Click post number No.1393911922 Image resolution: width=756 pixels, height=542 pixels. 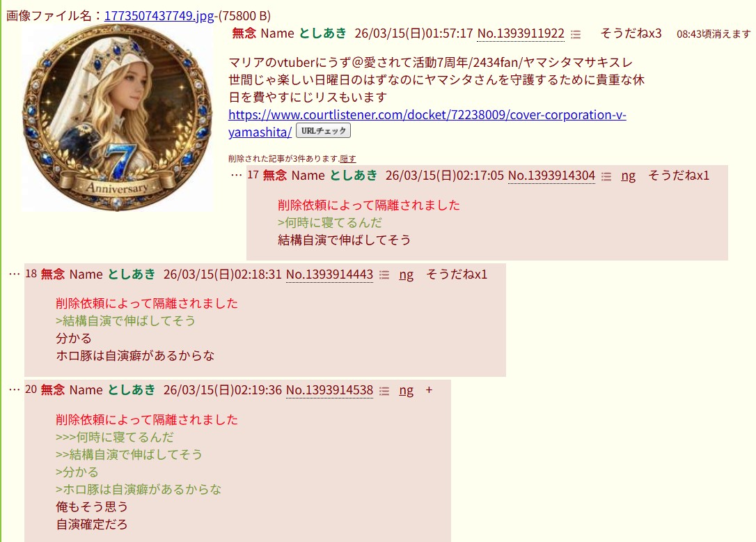[x=521, y=33]
